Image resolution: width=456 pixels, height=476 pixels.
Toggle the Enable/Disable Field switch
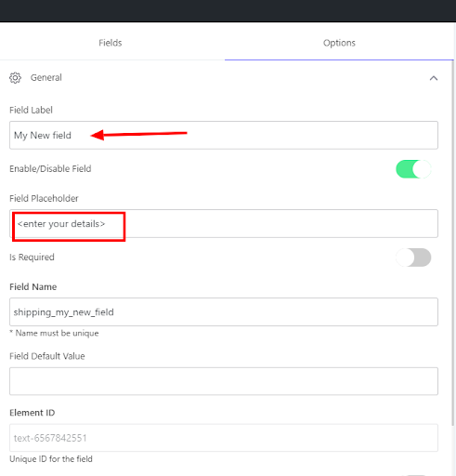coord(413,169)
